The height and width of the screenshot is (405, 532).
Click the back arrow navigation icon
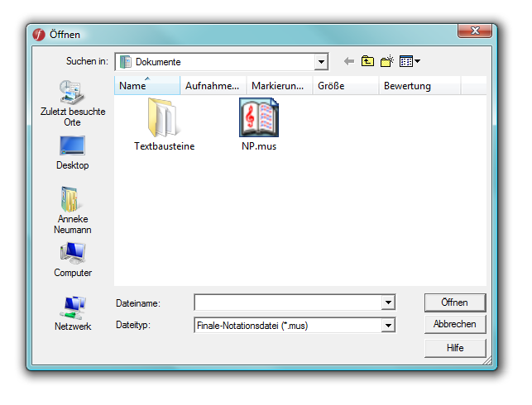point(348,61)
